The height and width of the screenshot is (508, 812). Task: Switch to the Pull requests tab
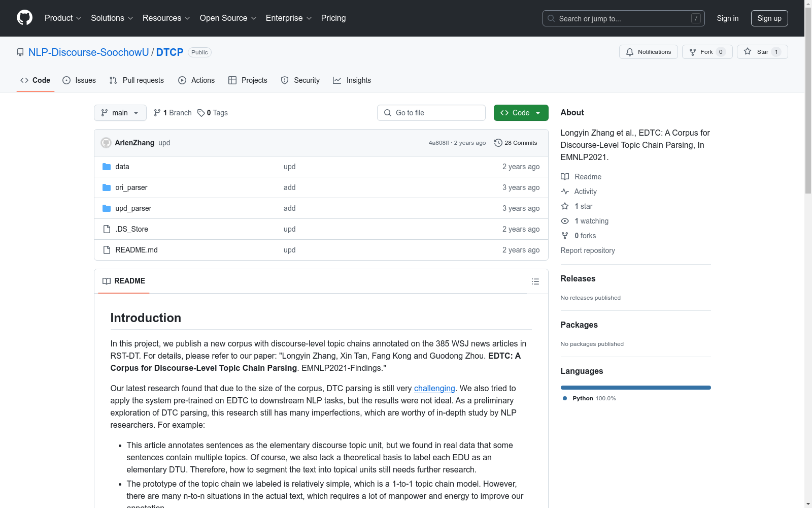[137, 80]
